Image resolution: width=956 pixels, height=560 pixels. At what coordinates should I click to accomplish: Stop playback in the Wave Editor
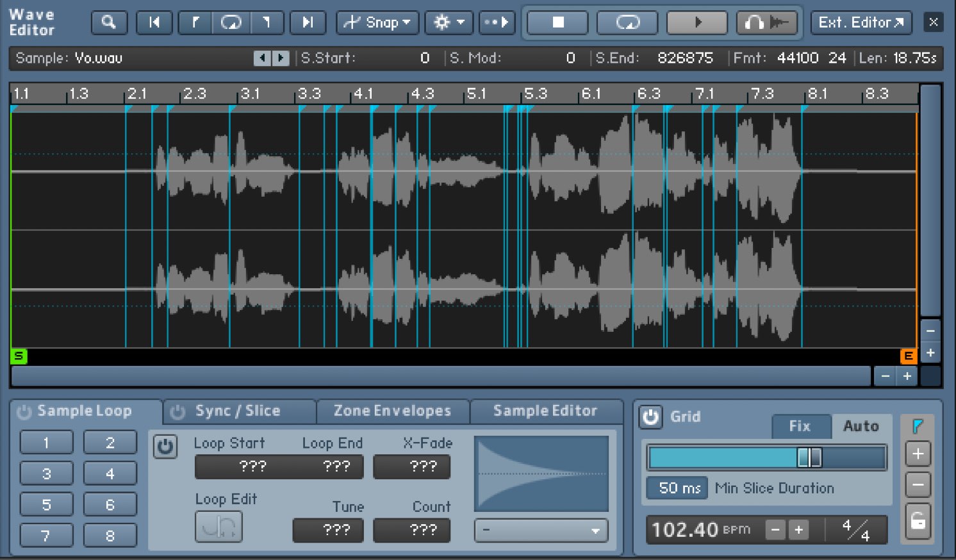click(557, 23)
